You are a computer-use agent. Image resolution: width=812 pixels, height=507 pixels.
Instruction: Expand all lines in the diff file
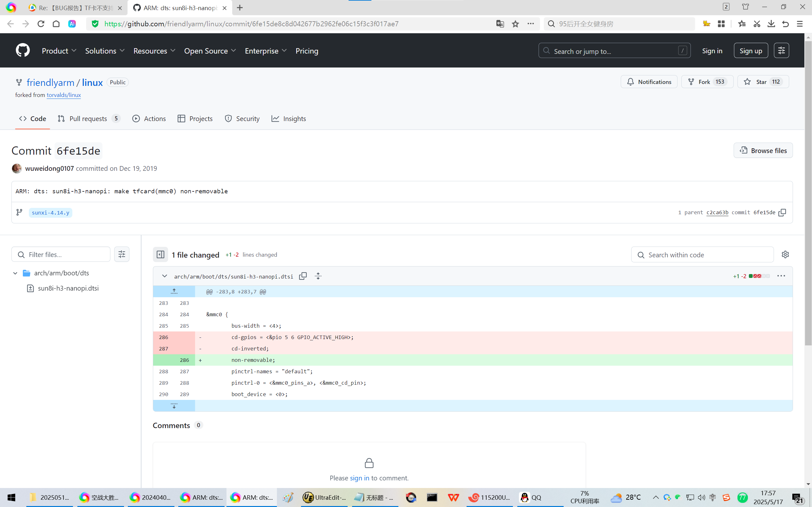(318, 276)
